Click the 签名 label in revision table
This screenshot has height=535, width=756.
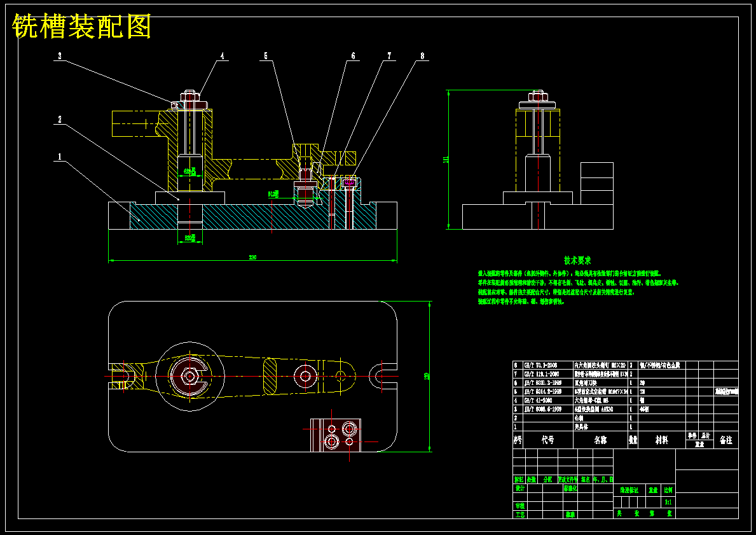(586, 480)
